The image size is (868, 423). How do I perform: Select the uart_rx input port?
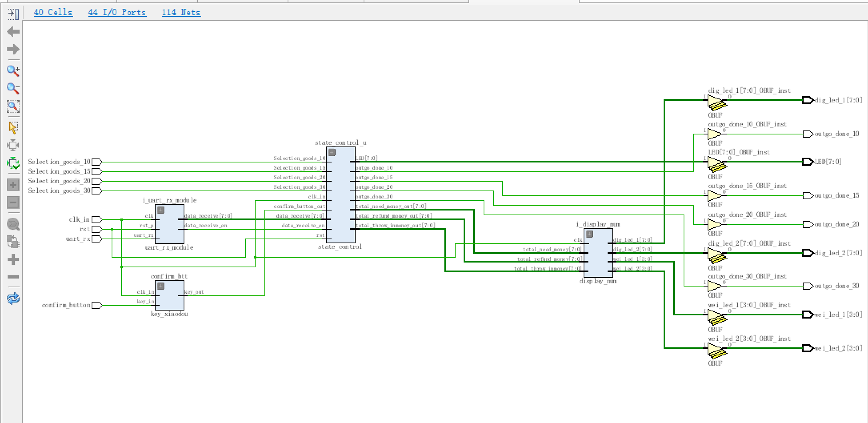(97, 239)
